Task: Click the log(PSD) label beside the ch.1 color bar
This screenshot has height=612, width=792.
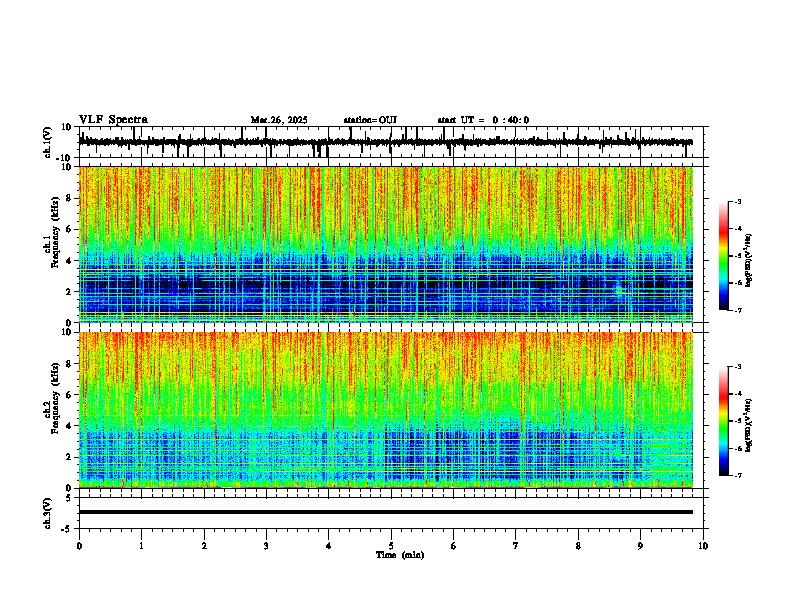Action: [749, 260]
